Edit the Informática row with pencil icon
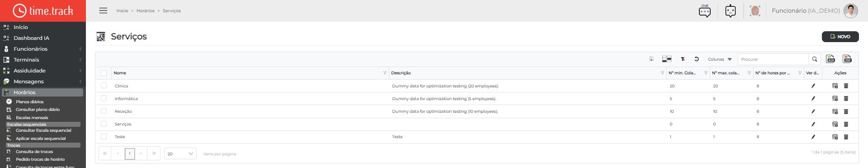Viewport: 868px width, 168px height. (x=813, y=98)
